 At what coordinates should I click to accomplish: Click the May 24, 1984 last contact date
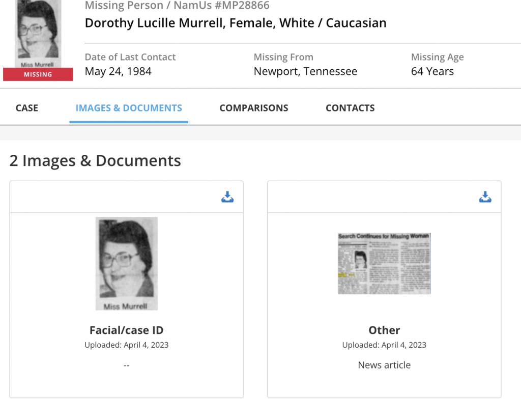point(118,71)
